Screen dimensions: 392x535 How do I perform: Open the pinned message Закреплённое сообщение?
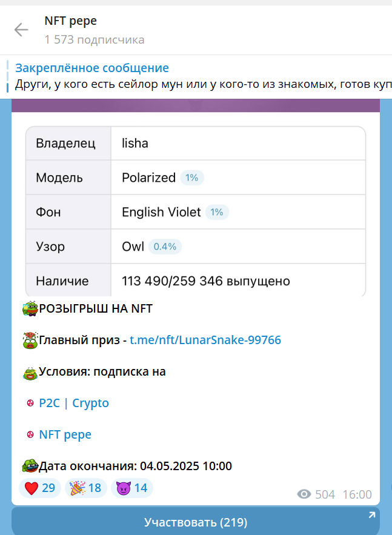point(92,68)
